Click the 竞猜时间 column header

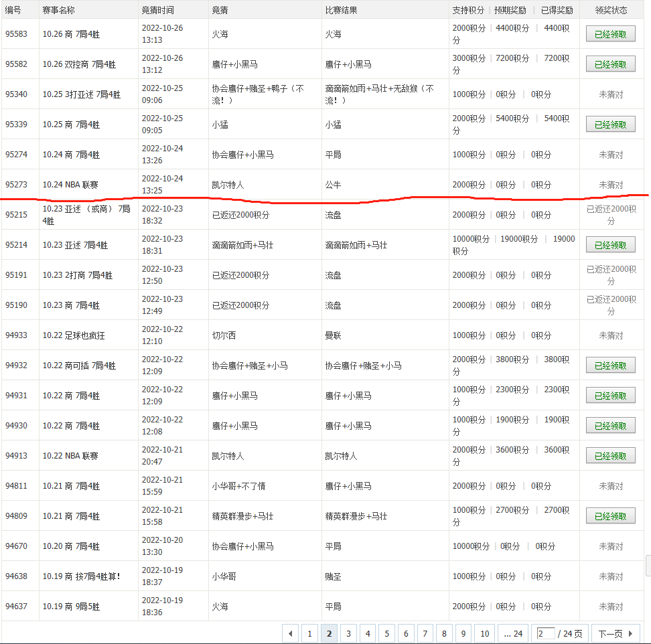click(x=158, y=10)
